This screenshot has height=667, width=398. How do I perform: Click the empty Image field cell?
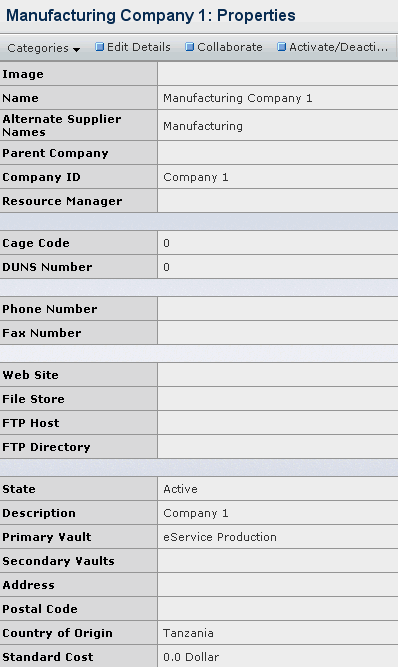[x=278, y=74]
